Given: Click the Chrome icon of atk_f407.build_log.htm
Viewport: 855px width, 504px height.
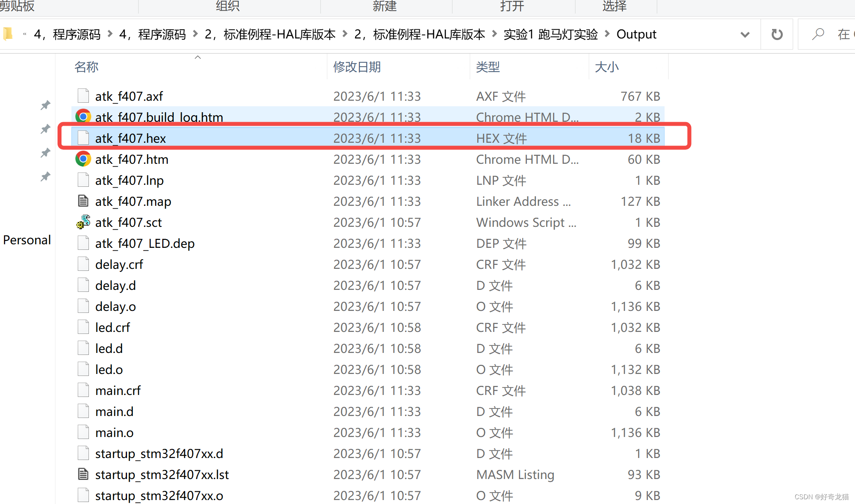Looking at the screenshot, I should coord(83,117).
